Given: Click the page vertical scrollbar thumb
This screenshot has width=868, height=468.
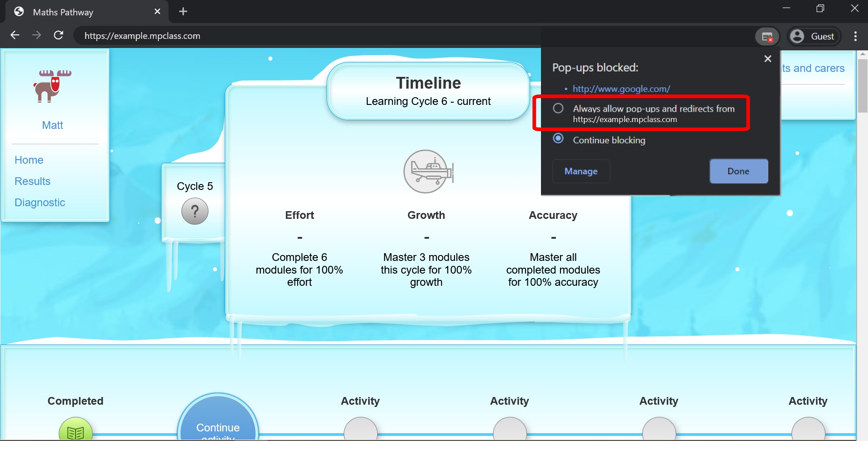Looking at the screenshot, I should (863, 86).
